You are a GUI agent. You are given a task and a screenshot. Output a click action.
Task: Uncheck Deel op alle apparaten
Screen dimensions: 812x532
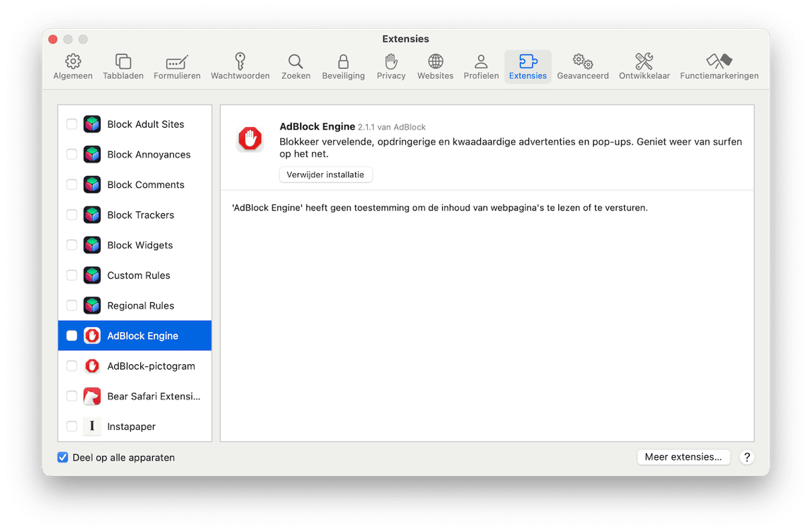[63, 458]
